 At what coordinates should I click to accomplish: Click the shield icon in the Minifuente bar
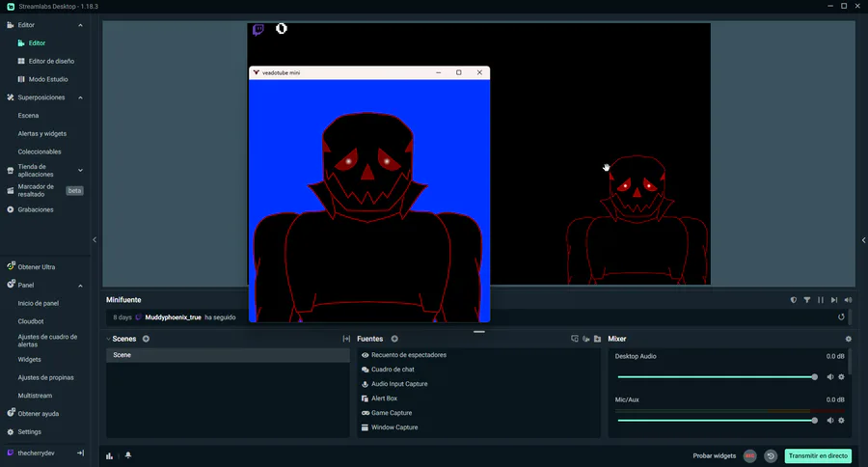pos(794,300)
